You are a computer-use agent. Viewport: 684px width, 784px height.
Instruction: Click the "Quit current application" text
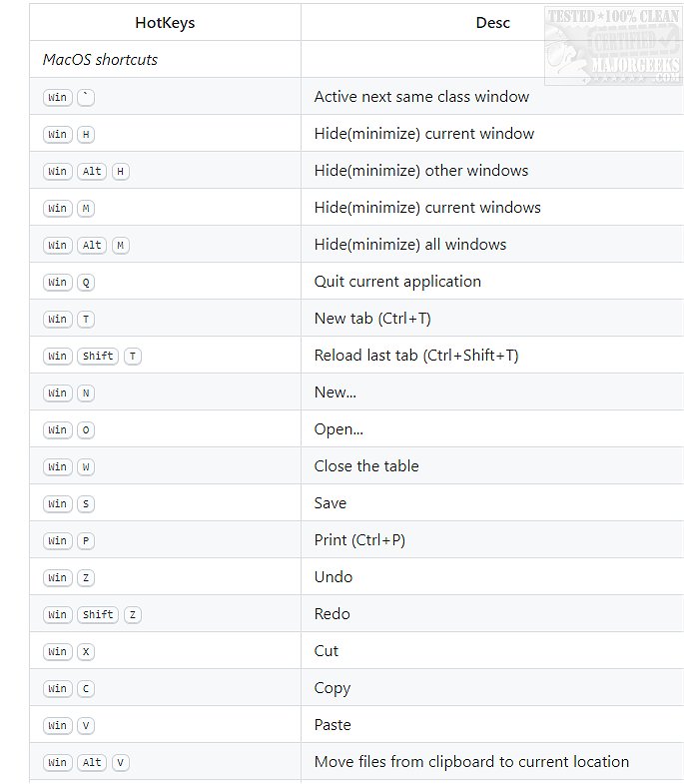pyautogui.click(x=397, y=282)
